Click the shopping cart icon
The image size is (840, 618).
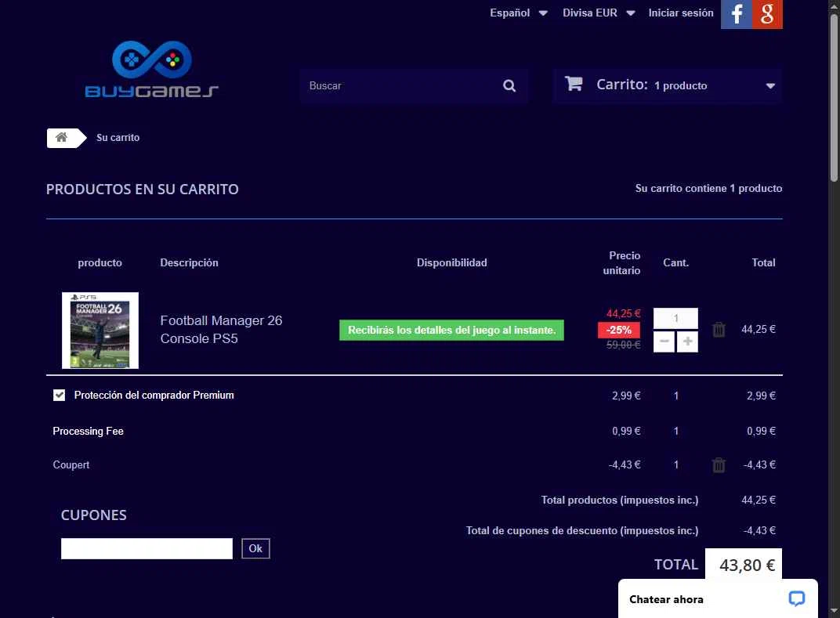click(574, 84)
